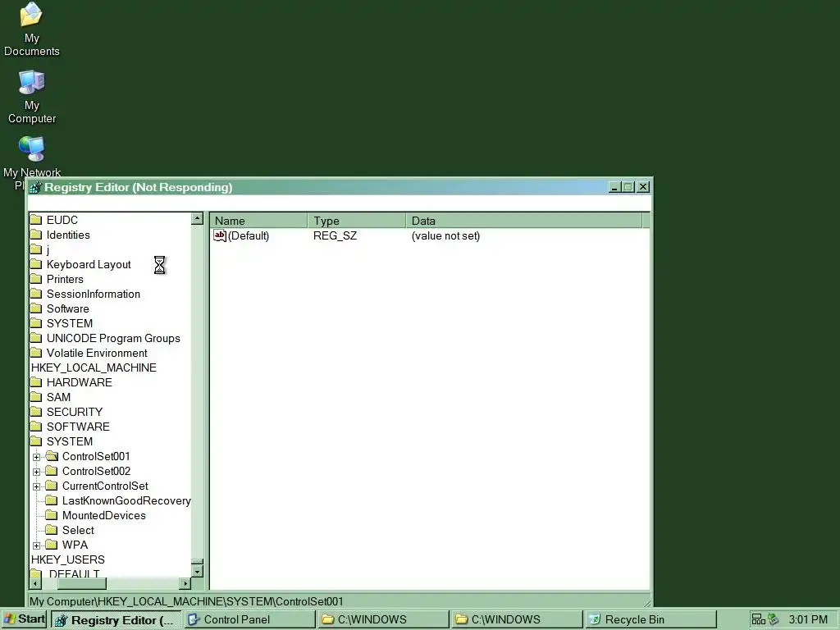The image size is (840, 630).
Task: Click the SAM folder icon
Action: (36, 398)
